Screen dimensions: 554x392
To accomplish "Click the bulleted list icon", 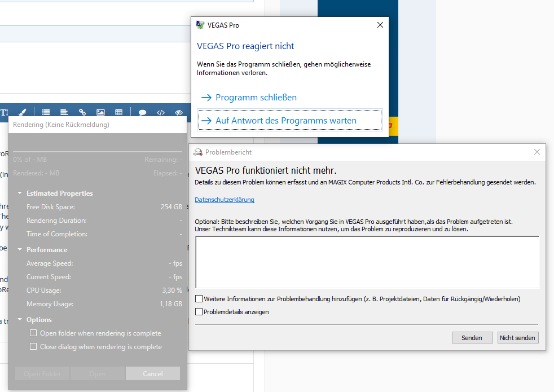I will [x=46, y=112].
